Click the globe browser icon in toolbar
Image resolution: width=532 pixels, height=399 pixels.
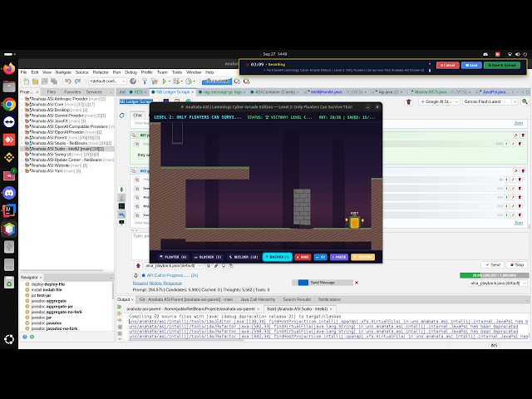pyautogui.click(x=133, y=81)
